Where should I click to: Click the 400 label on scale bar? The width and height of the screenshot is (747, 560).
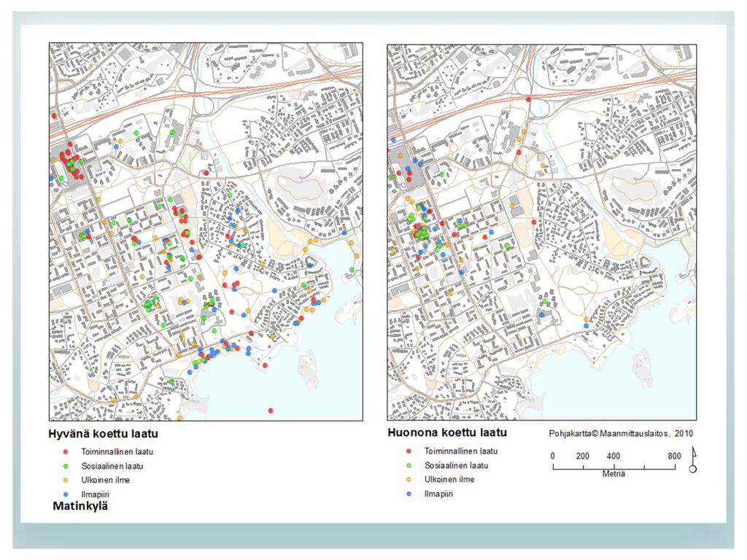coord(613,456)
